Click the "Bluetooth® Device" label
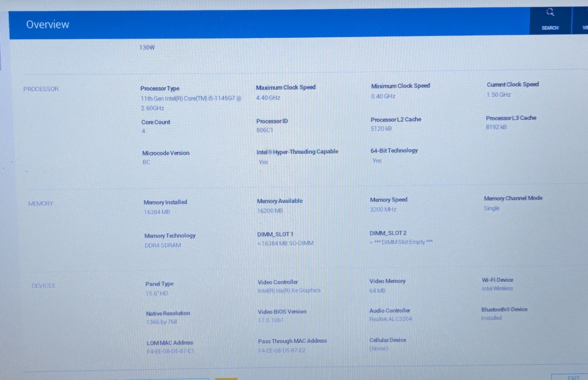This screenshot has width=588, height=380. (504, 310)
